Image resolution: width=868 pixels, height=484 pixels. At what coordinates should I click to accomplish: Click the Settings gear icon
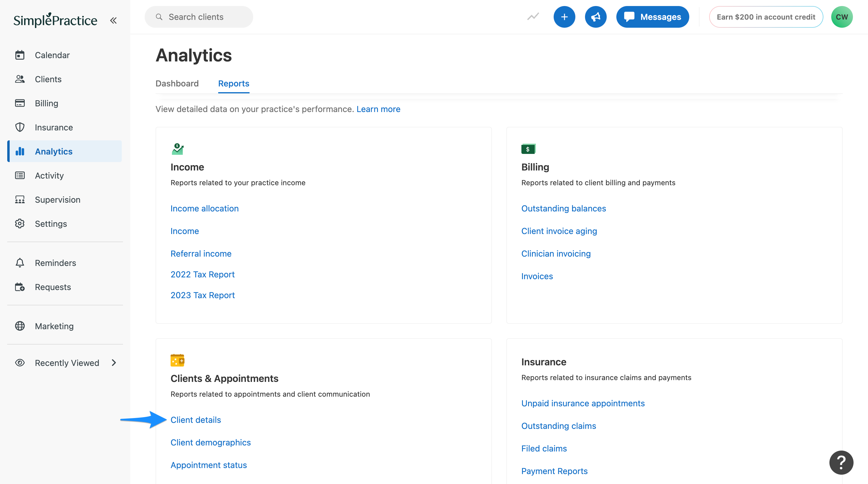coord(20,224)
